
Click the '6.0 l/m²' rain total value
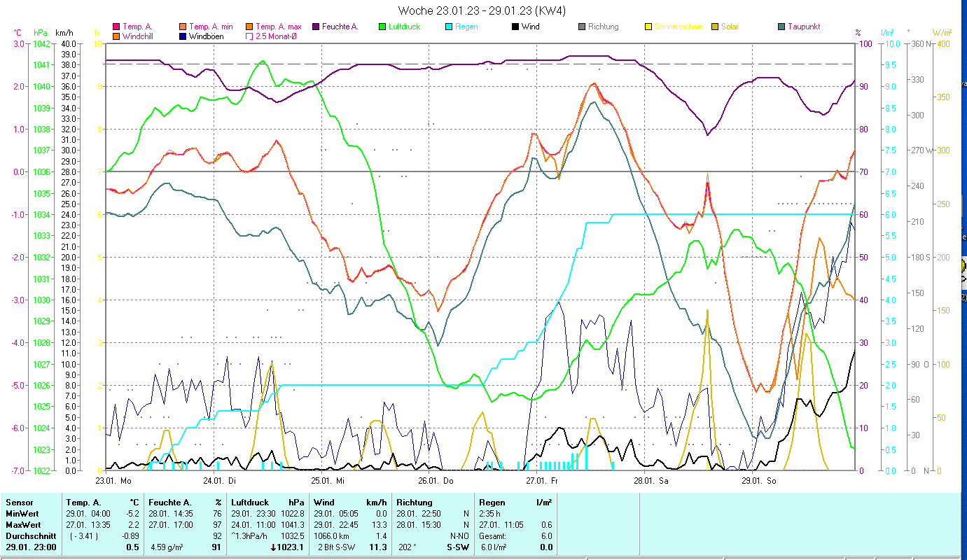(x=493, y=547)
